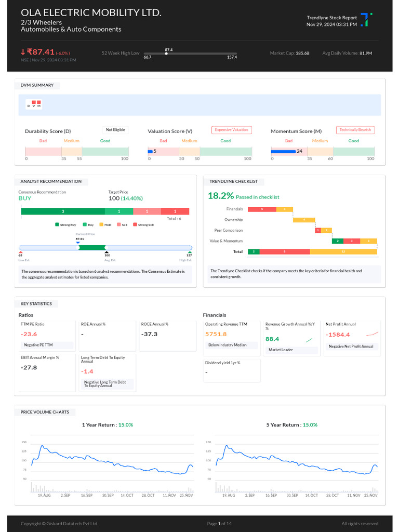
Task: Click the red low estimate triangle
Action: (x=20, y=252)
